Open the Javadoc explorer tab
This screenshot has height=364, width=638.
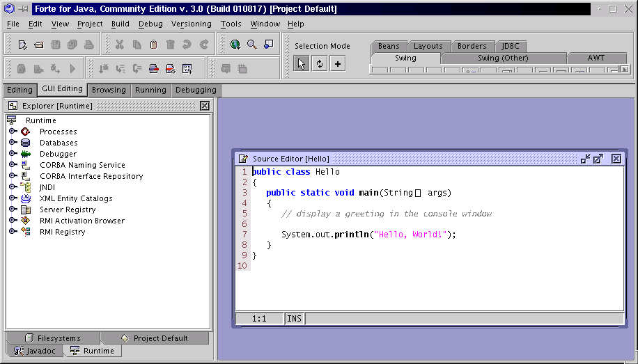tap(35, 351)
